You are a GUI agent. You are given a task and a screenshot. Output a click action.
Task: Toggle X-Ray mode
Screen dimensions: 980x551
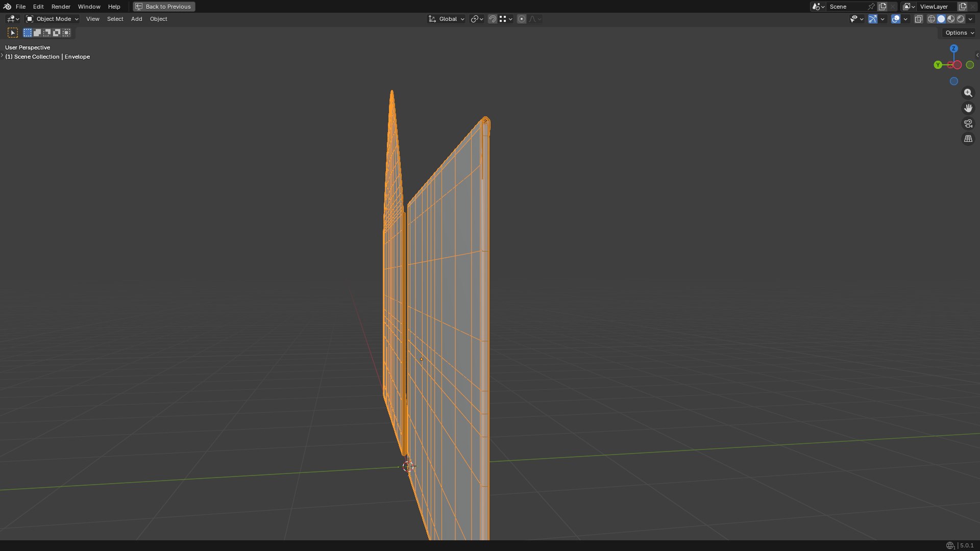click(x=919, y=19)
